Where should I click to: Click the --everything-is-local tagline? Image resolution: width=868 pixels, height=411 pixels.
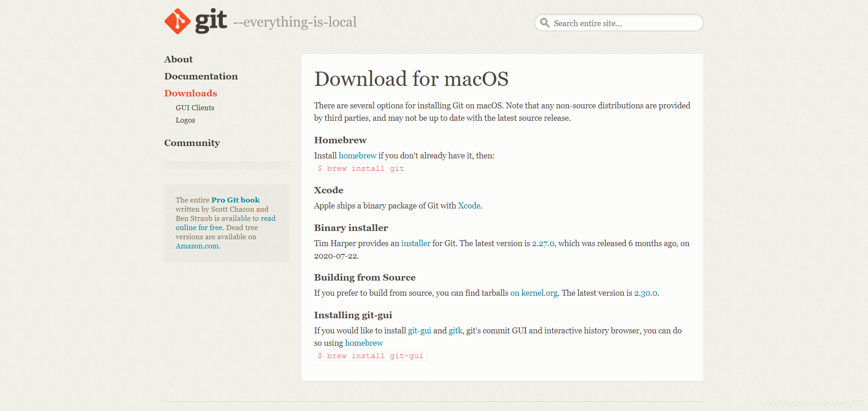[295, 22]
